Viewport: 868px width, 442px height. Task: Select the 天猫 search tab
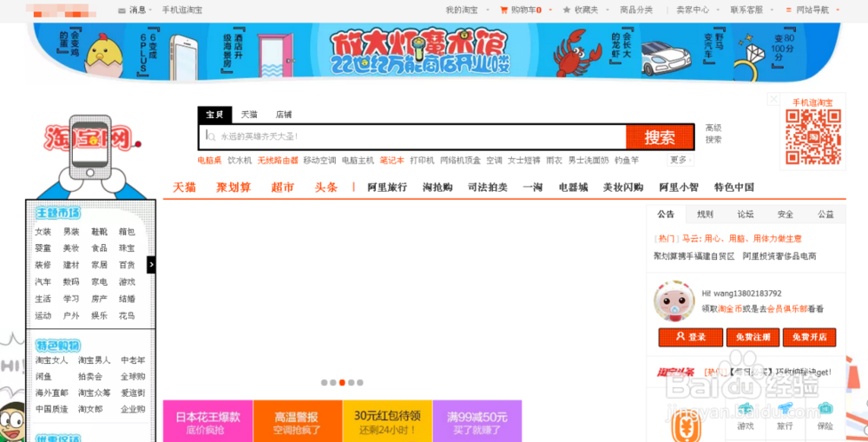(x=249, y=115)
